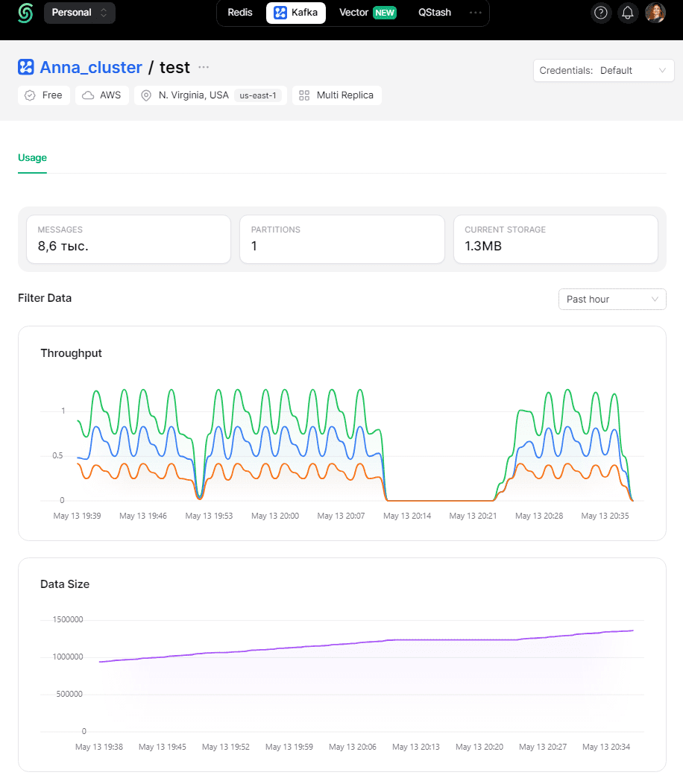The width and height of the screenshot is (683, 784).
Task: Click the Current Storage 1.3MB card
Action: (x=555, y=239)
